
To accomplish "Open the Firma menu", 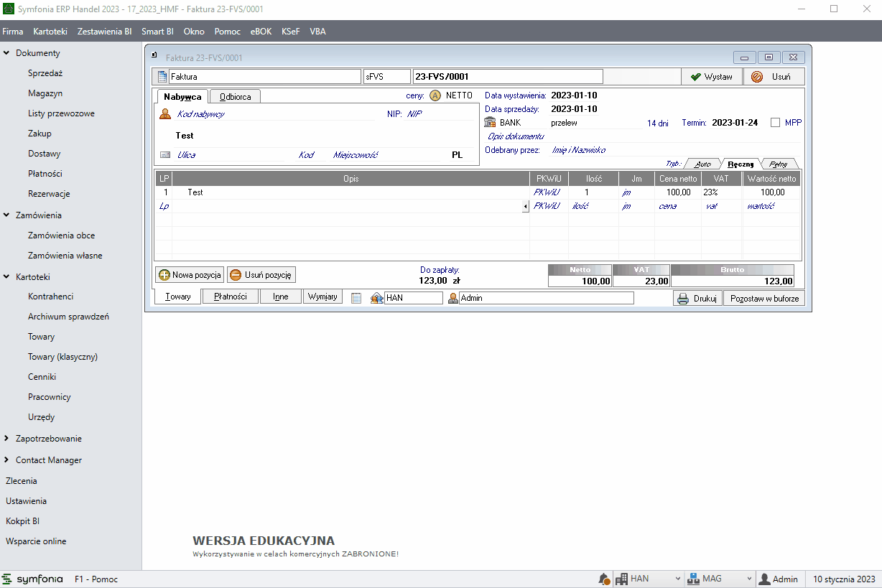I will click(13, 32).
